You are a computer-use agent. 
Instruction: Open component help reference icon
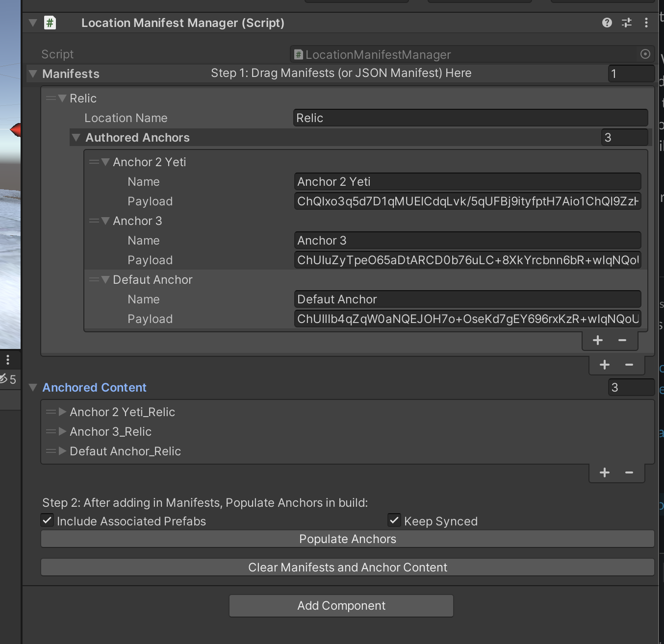[607, 23]
